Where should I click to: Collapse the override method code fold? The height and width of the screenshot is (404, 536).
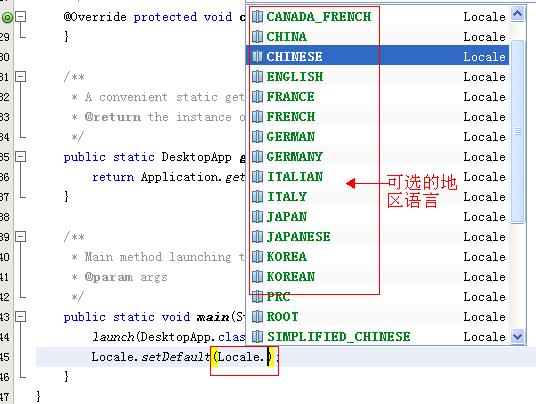pyautogui.click(x=21, y=16)
